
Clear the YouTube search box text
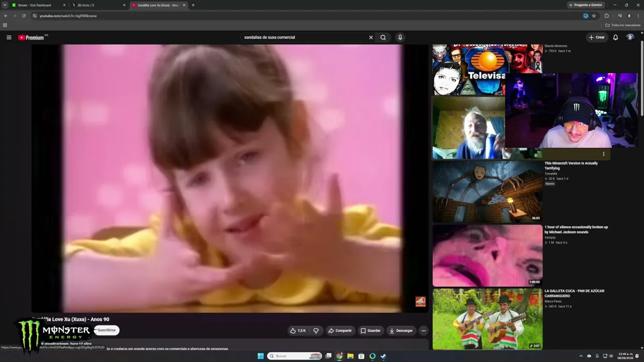pyautogui.click(x=371, y=37)
